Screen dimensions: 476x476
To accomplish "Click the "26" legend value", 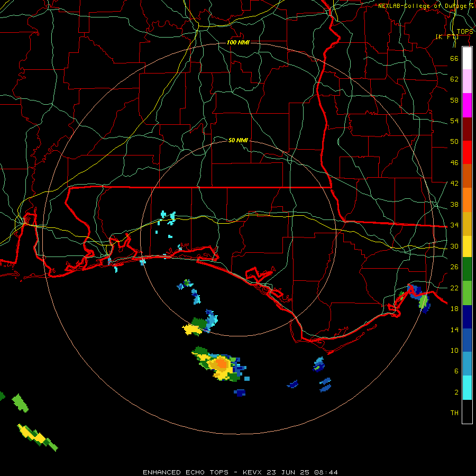I will click(x=454, y=267).
